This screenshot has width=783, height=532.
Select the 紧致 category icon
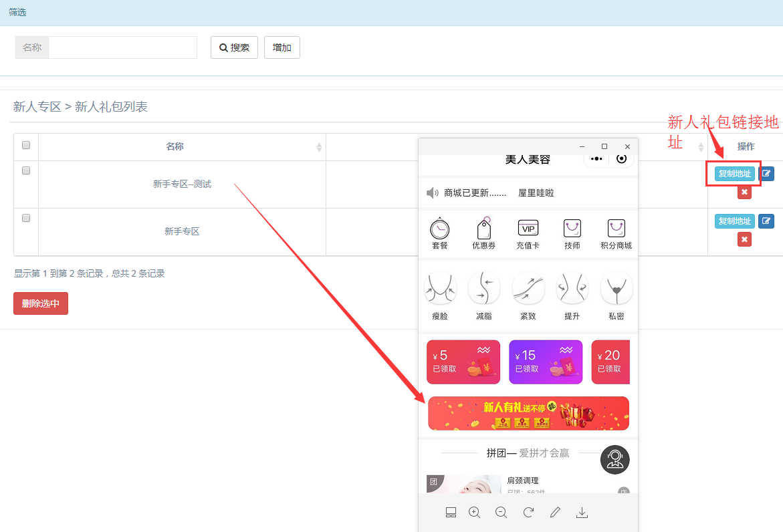(x=528, y=289)
